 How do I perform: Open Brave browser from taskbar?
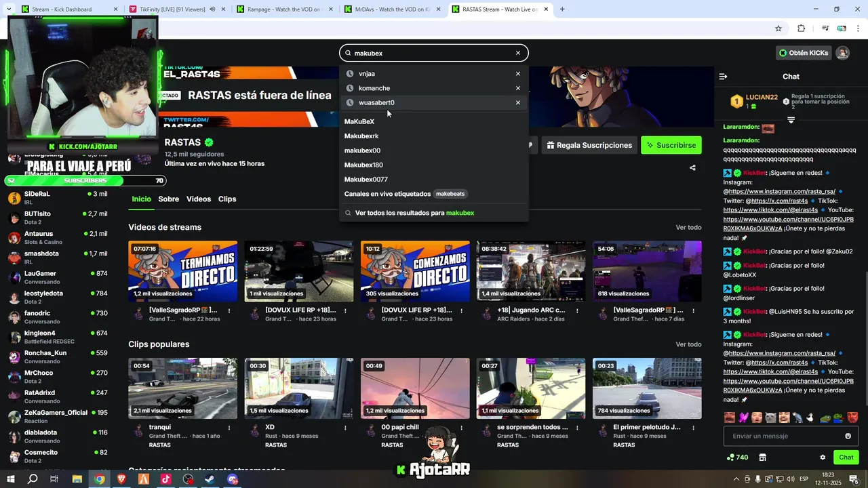[121, 479]
